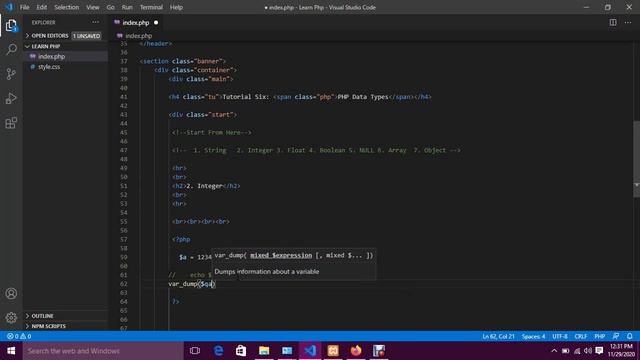Image resolution: width=640 pixels, height=360 pixels.
Task: Open the Edit menu
Action: click(42, 7)
